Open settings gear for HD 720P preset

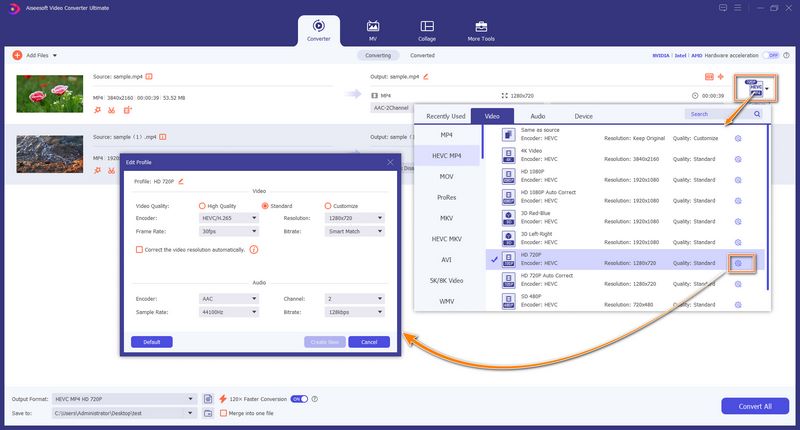point(738,263)
